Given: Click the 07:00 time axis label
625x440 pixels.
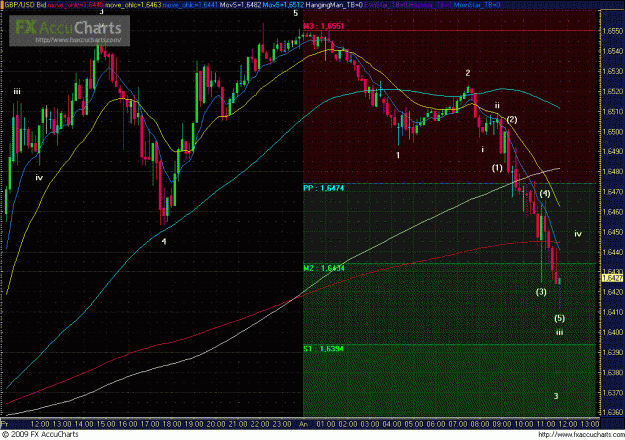Looking at the screenshot, I should point(458,424).
